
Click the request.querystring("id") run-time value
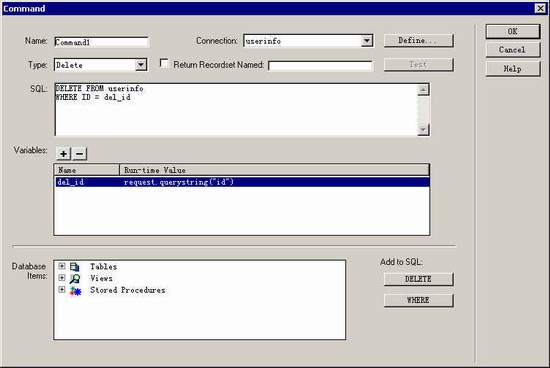(179, 182)
